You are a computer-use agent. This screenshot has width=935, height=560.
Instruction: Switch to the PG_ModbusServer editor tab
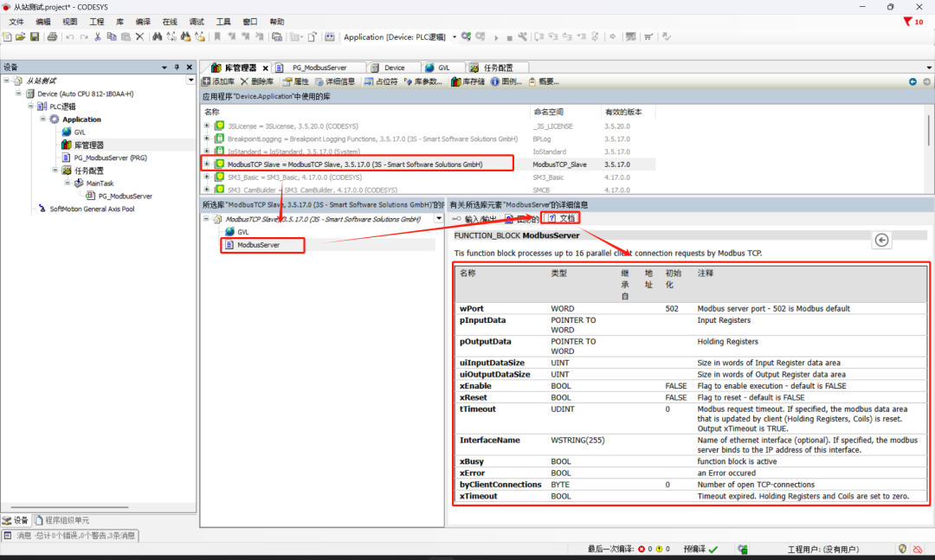point(319,68)
